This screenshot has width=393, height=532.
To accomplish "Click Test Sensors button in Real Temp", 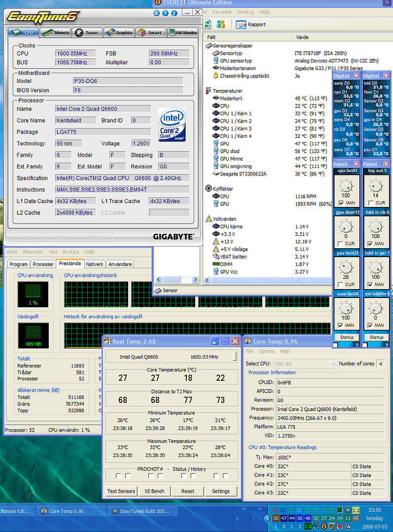I will click(121, 491).
